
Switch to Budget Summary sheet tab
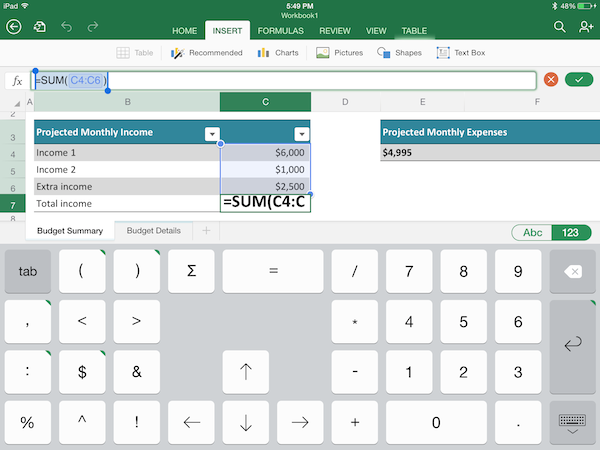pyautogui.click(x=70, y=231)
